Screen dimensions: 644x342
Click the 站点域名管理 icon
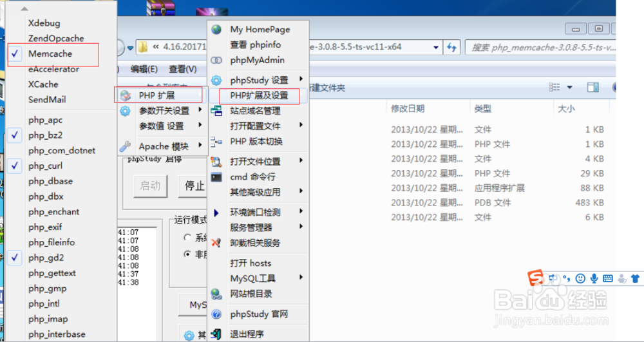click(216, 111)
